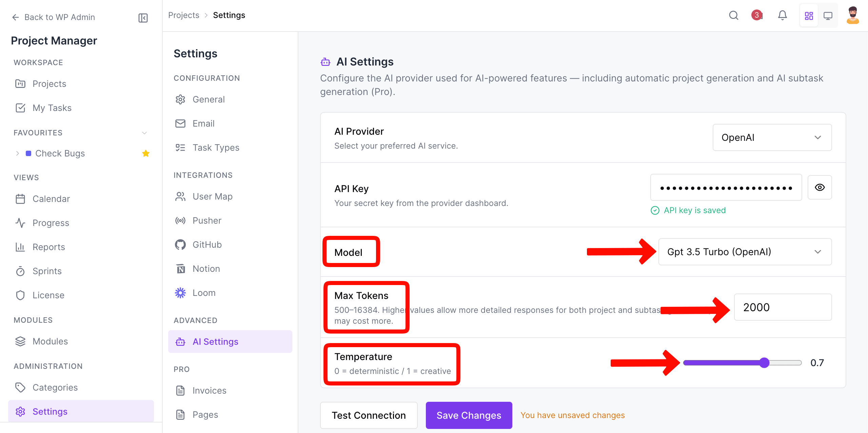Unfavorite the Check Bugs project star
The height and width of the screenshot is (433, 868).
click(x=146, y=153)
